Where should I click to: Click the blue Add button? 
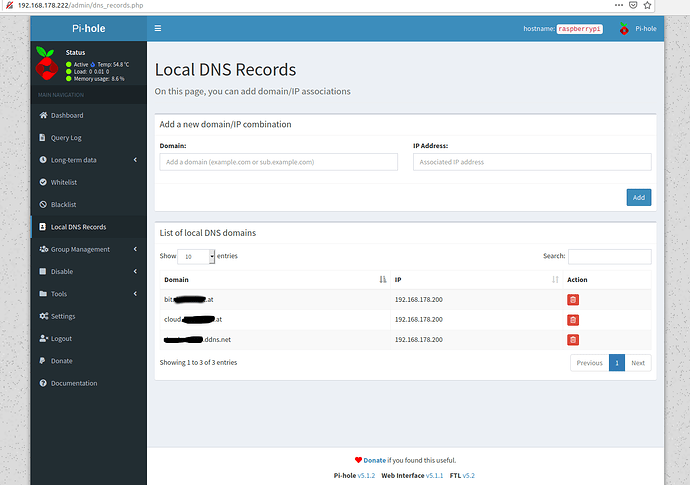tap(638, 197)
